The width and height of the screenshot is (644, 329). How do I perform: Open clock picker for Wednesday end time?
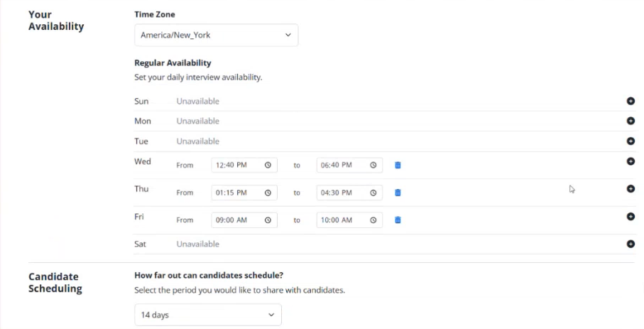373,165
